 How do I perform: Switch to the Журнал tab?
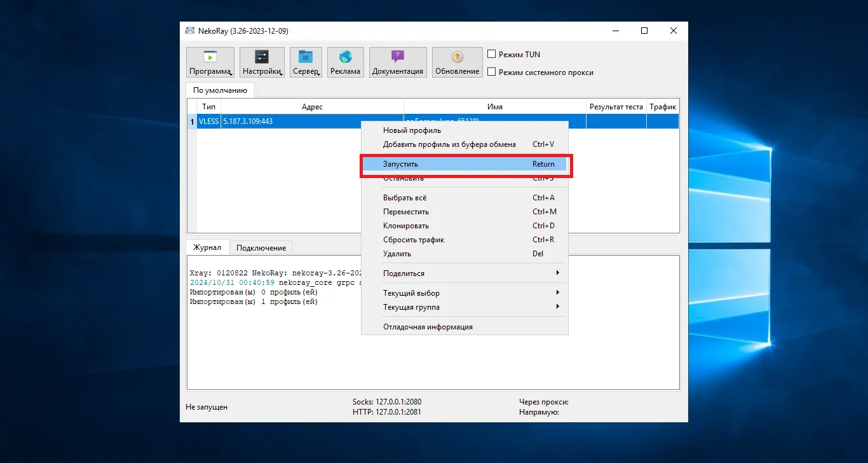pyautogui.click(x=207, y=247)
